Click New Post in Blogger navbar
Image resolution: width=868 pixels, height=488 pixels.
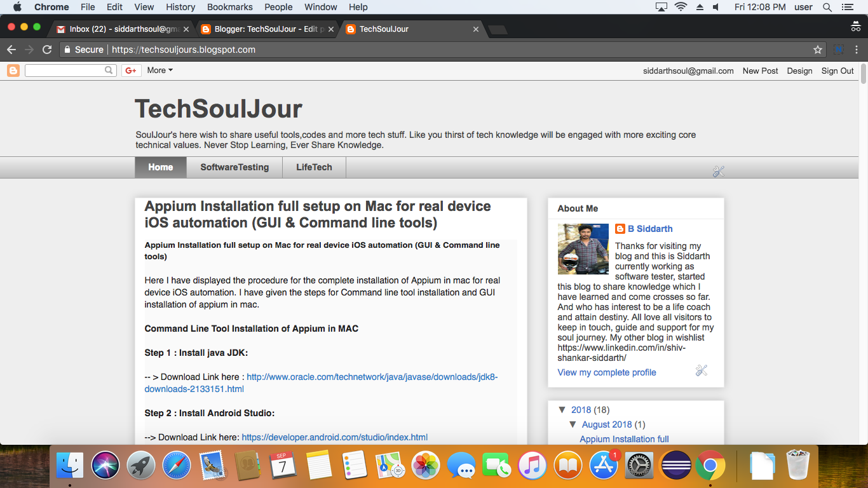[761, 71]
